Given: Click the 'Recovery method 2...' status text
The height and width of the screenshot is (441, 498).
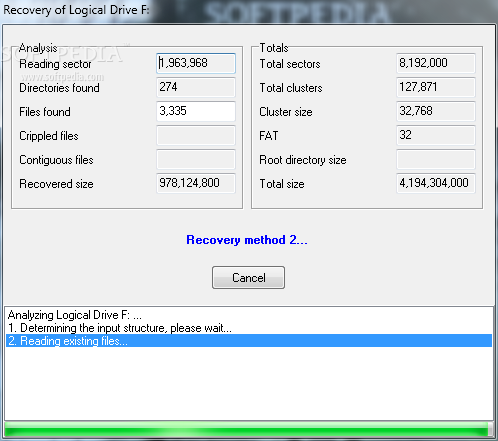Looking at the screenshot, I should [x=247, y=240].
